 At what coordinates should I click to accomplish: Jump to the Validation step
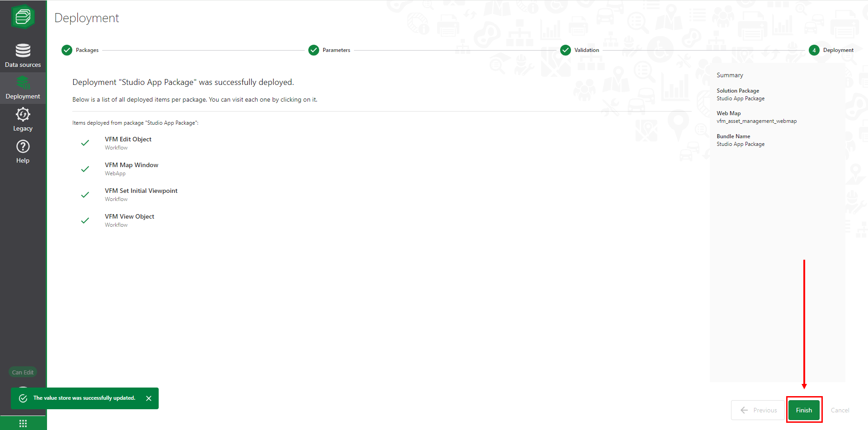(566, 50)
